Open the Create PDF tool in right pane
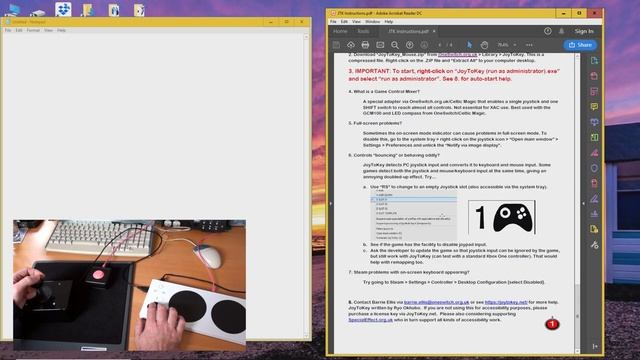640x360 pixels. click(594, 76)
